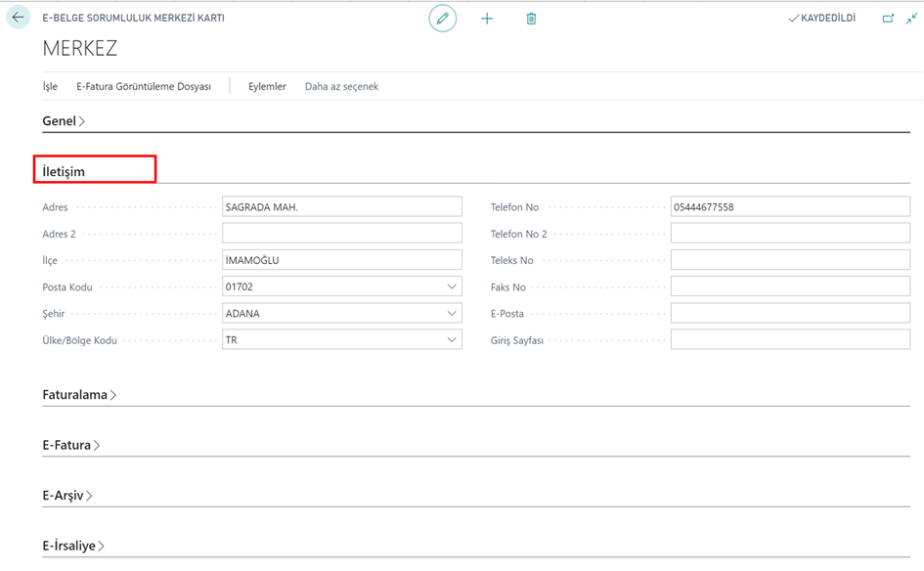Expand the E-Fatura section
This screenshot has width=924, height=571.
point(71,445)
